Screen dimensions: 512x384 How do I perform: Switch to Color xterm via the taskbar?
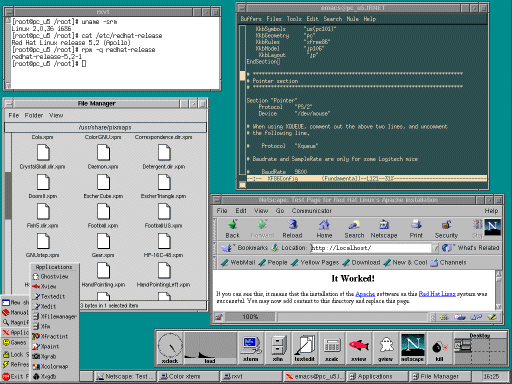[x=188, y=377]
